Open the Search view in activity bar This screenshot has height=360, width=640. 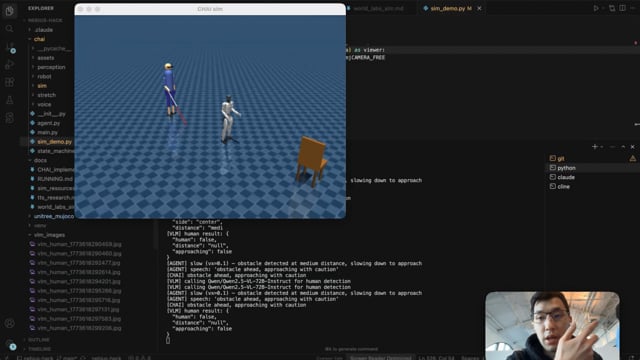[x=9, y=29]
